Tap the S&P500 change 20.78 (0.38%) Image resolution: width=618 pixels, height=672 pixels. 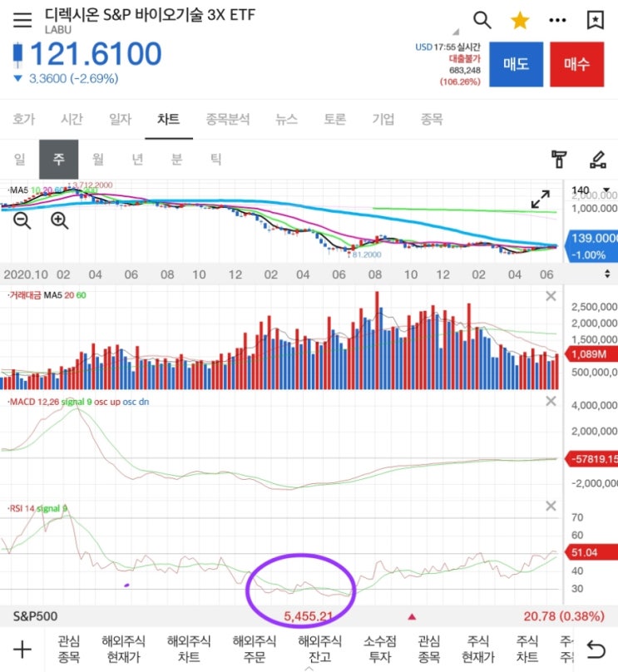[564, 616]
